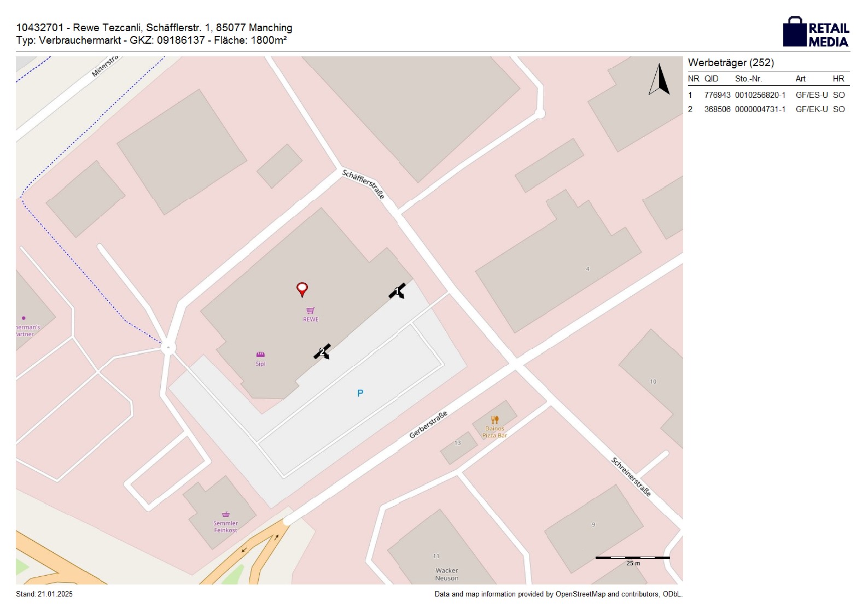
Task: Click the Werbeträger (252) heading
Action: [x=731, y=63]
